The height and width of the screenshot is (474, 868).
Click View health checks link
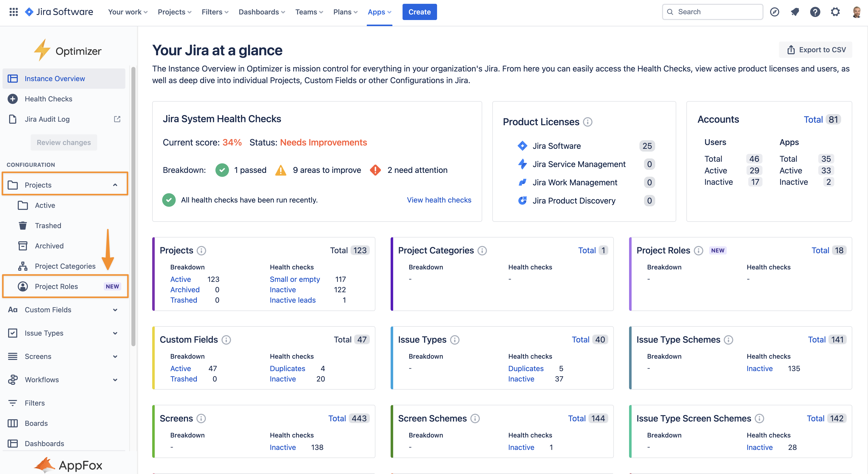click(439, 200)
